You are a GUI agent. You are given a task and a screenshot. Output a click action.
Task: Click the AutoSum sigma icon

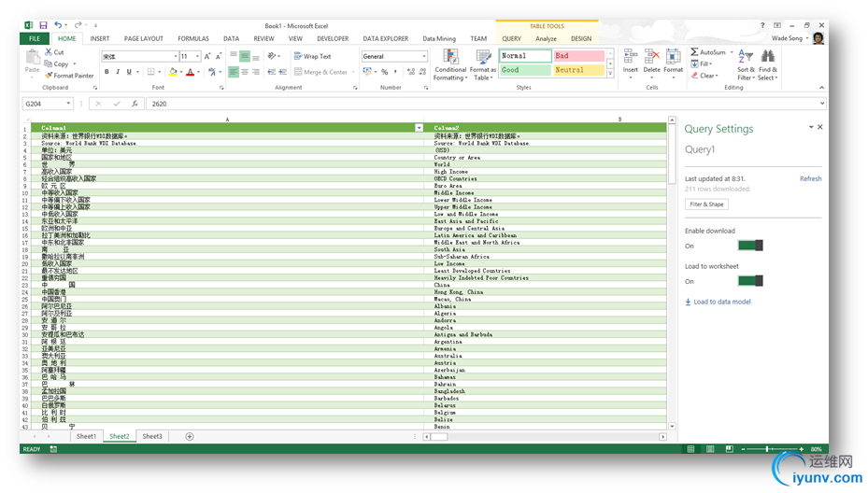click(695, 52)
